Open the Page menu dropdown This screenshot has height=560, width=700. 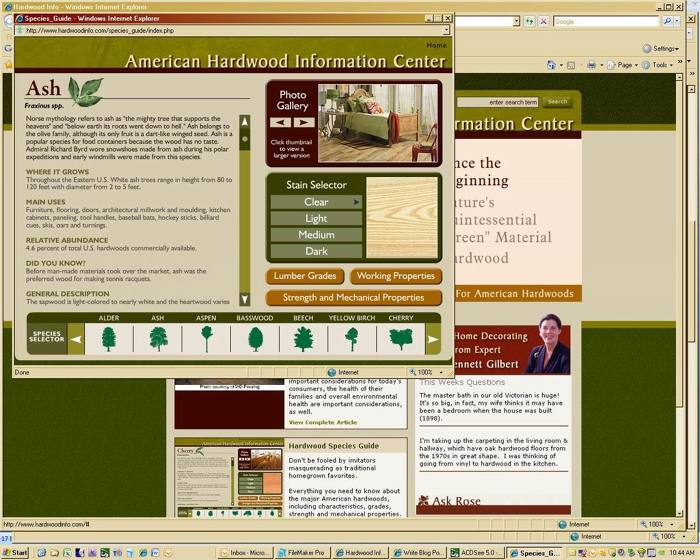point(622,65)
